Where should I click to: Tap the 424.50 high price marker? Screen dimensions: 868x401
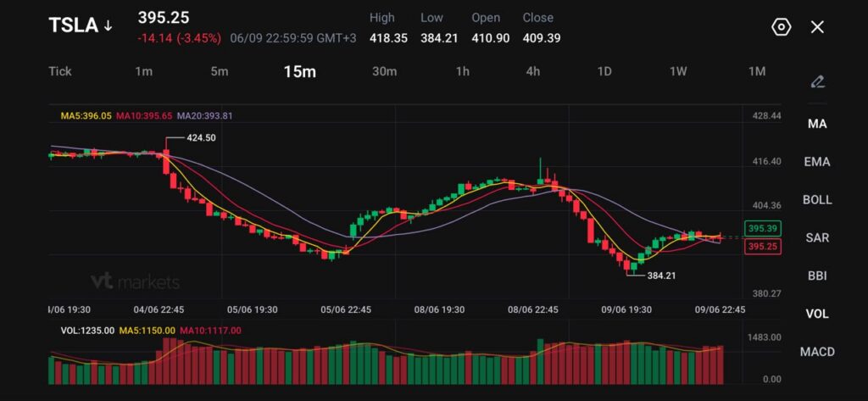[202, 138]
